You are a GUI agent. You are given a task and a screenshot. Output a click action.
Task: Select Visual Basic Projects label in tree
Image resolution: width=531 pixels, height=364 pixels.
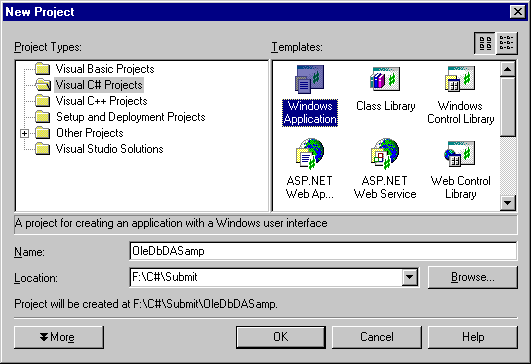pyautogui.click(x=105, y=69)
